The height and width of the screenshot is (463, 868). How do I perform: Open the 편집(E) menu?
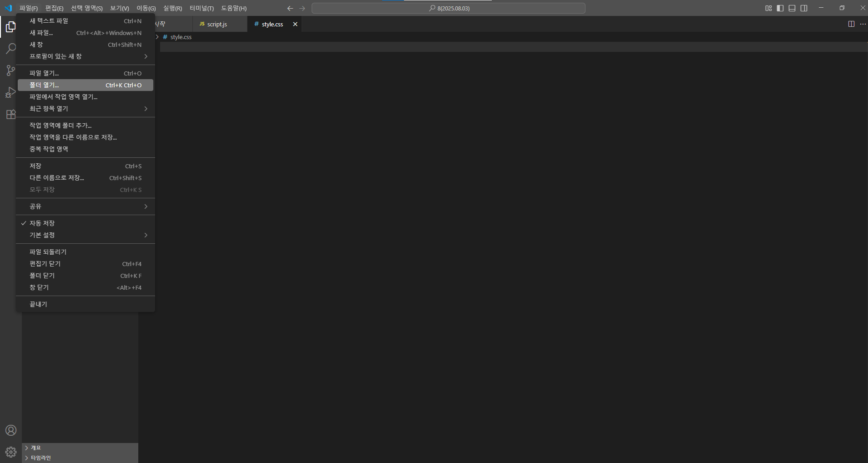pos(54,8)
